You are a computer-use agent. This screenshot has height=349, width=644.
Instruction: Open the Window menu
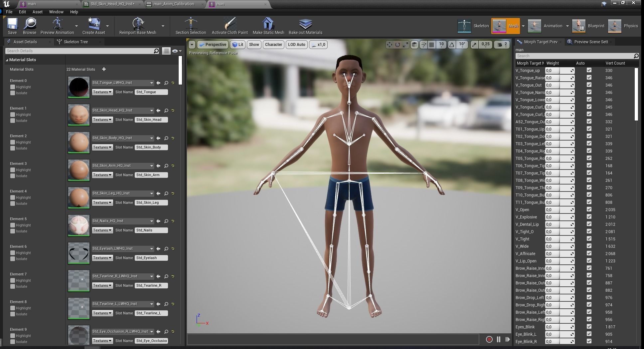[56, 12]
